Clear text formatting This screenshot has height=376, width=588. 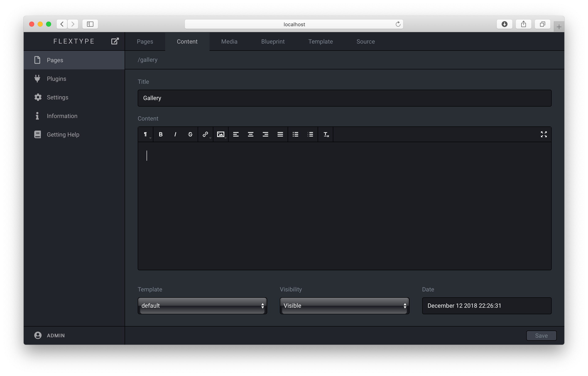326,134
